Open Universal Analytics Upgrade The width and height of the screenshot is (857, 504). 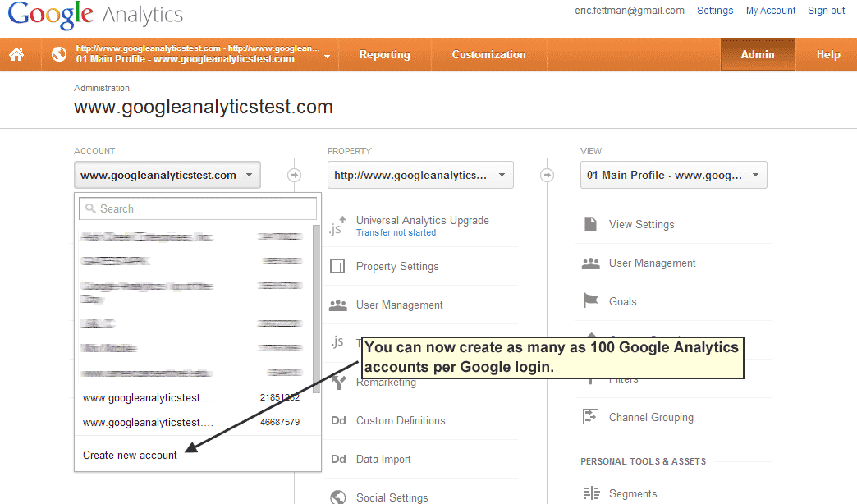click(423, 220)
